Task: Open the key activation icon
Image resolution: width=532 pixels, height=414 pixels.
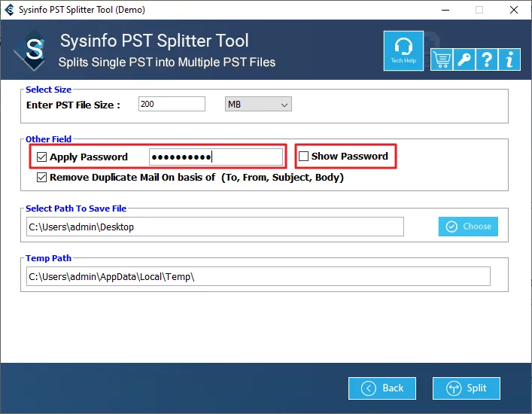Action: tap(464, 59)
